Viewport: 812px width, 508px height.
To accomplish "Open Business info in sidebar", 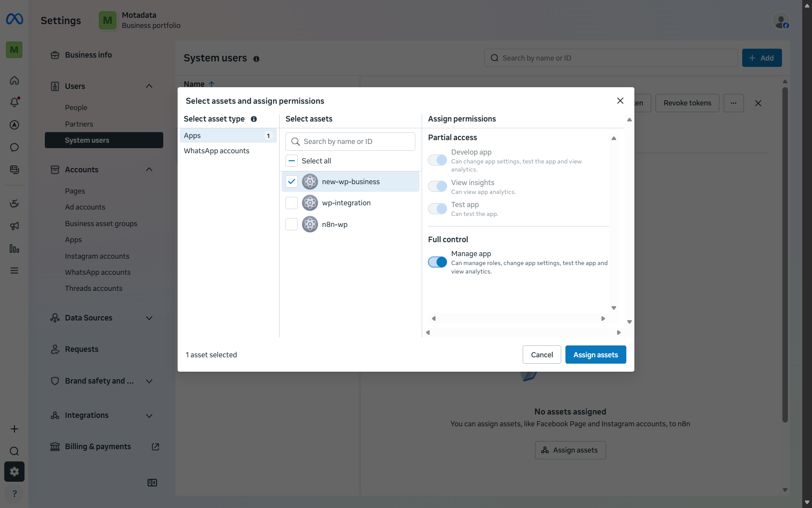I will tap(88, 55).
